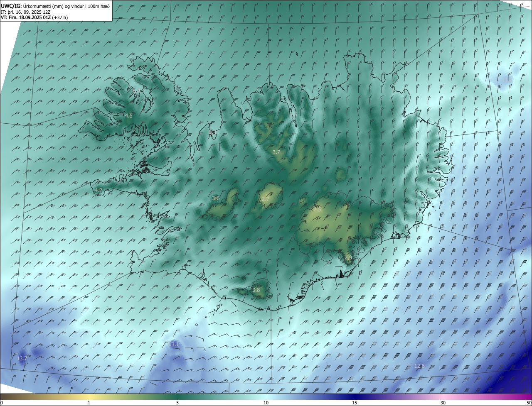Click the "15" label on the color scale

click(x=355, y=403)
